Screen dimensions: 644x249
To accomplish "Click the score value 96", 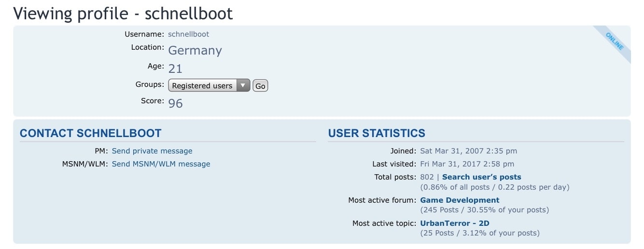I will click(176, 103).
